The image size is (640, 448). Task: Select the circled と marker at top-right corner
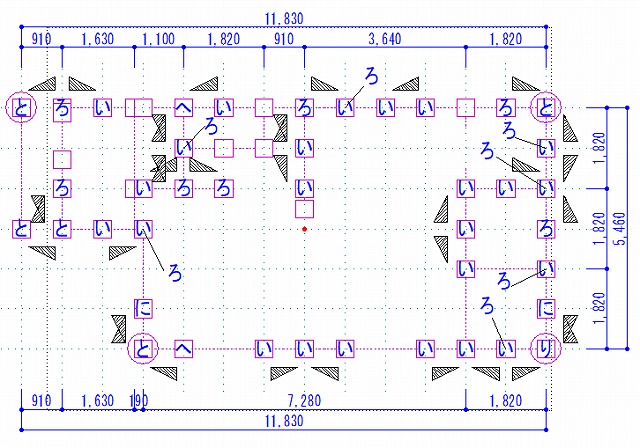click(x=546, y=107)
